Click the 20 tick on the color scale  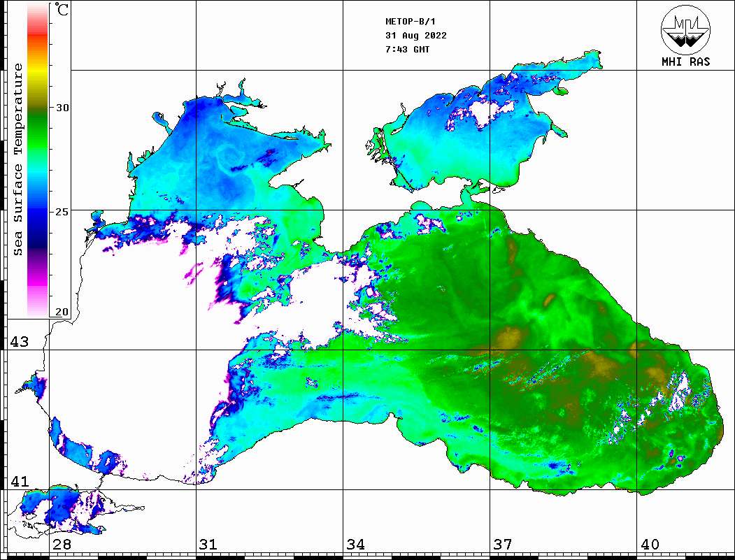[x=62, y=312]
